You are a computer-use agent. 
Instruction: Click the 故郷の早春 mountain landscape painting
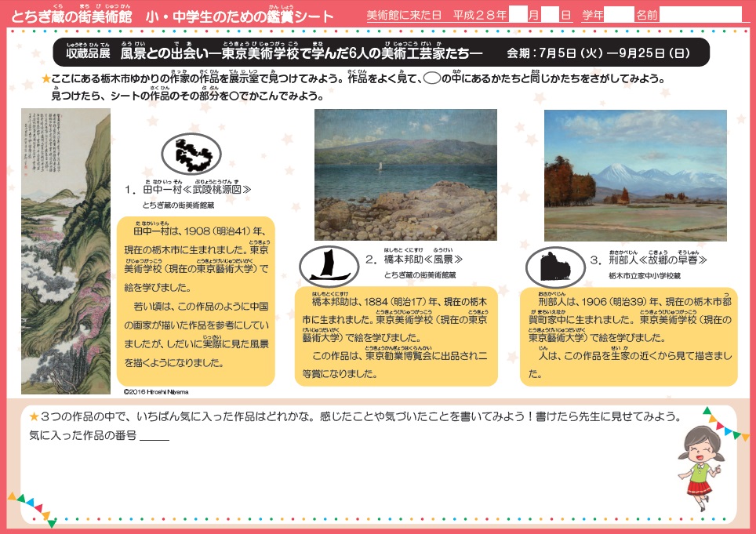point(635,176)
